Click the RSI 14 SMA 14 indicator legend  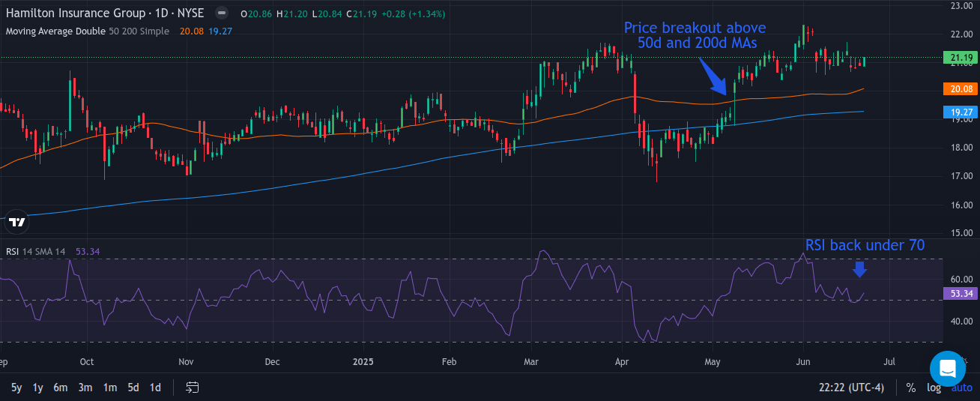click(x=37, y=252)
